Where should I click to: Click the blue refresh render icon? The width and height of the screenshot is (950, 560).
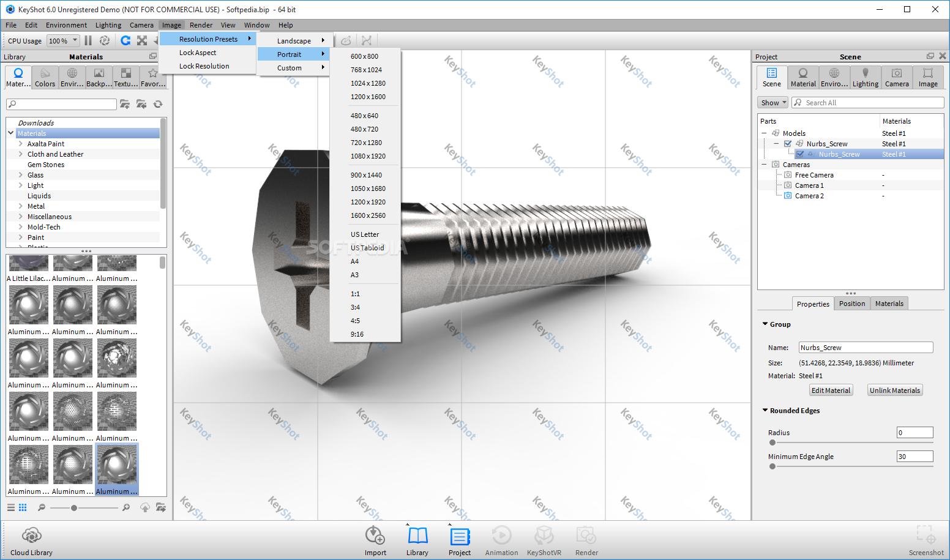tap(125, 40)
